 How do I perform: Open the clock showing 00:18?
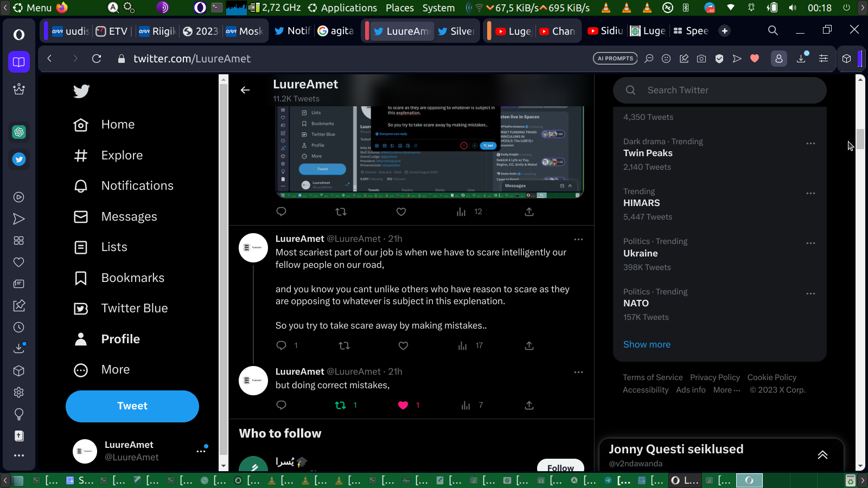pyautogui.click(x=819, y=8)
